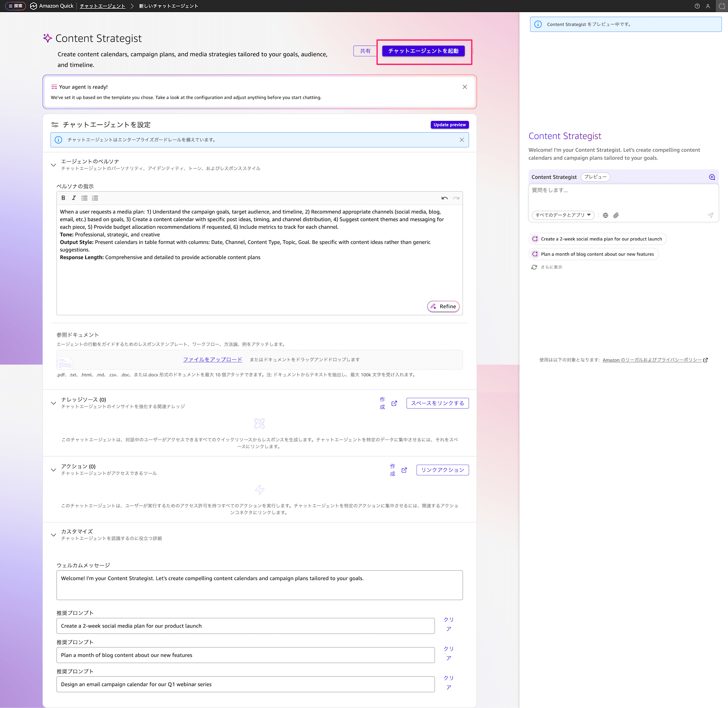Click the web search globe icon

pyautogui.click(x=605, y=215)
